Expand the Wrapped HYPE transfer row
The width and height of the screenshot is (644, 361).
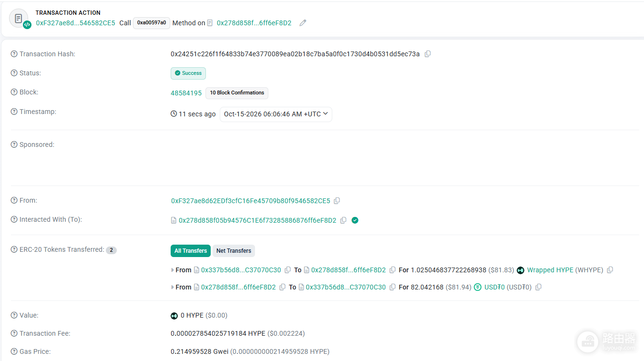(x=173, y=270)
